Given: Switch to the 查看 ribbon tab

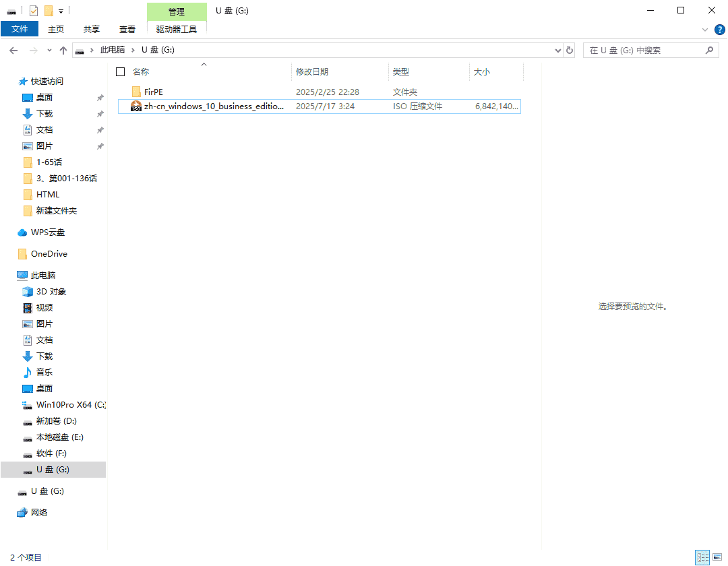Looking at the screenshot, I should pos(127,29).
